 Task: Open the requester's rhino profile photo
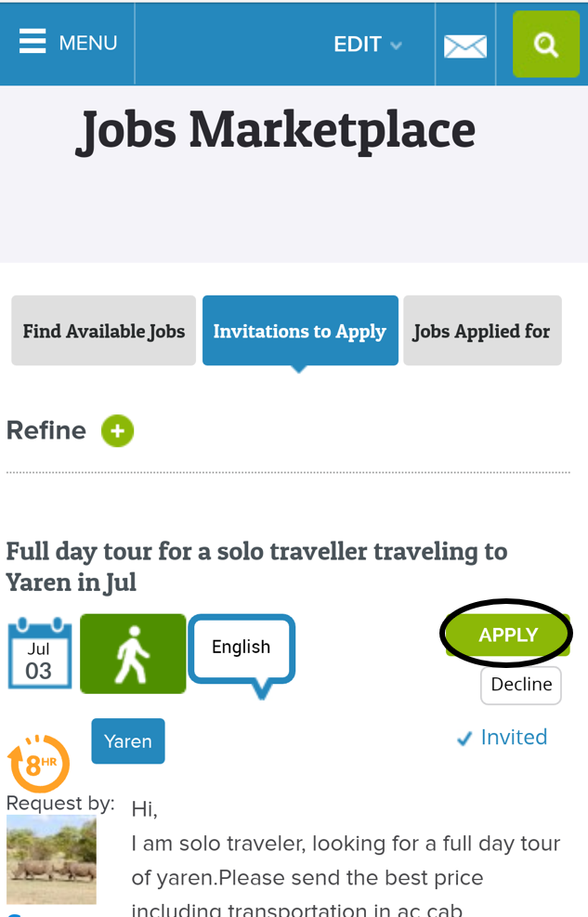[51, 859]
